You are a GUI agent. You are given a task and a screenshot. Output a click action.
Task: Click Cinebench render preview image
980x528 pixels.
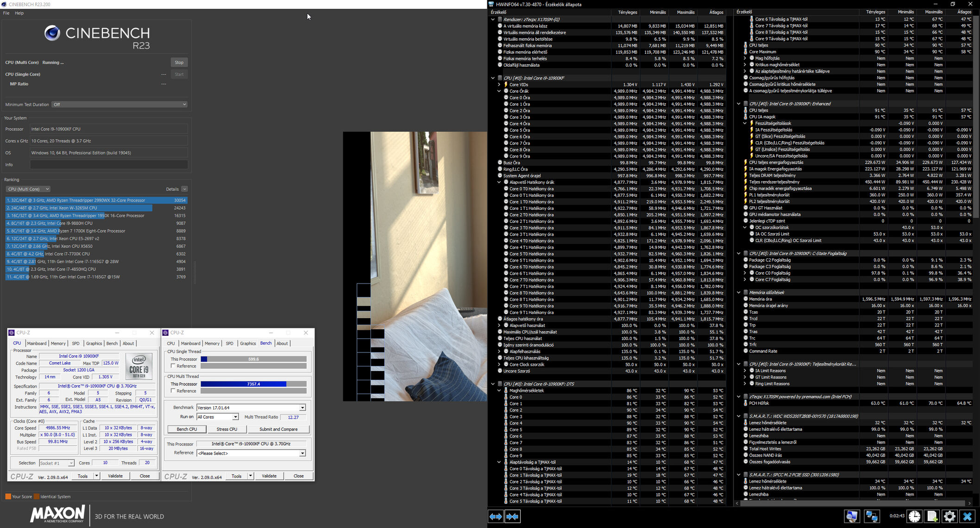(415, 266)
